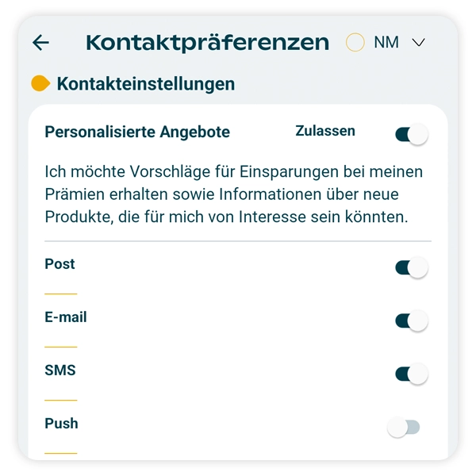
Task: Turn off the E-mail contact toggle
Action: point(411,321)
